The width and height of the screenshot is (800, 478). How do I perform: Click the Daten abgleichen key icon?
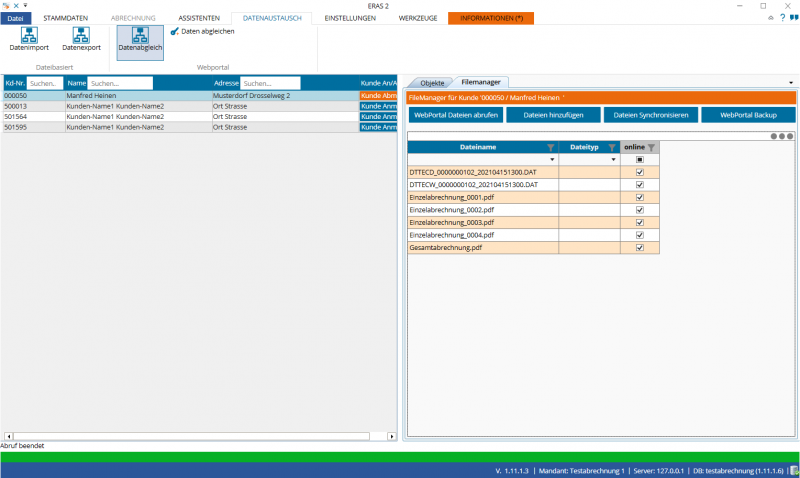click(x=174, y=31)
